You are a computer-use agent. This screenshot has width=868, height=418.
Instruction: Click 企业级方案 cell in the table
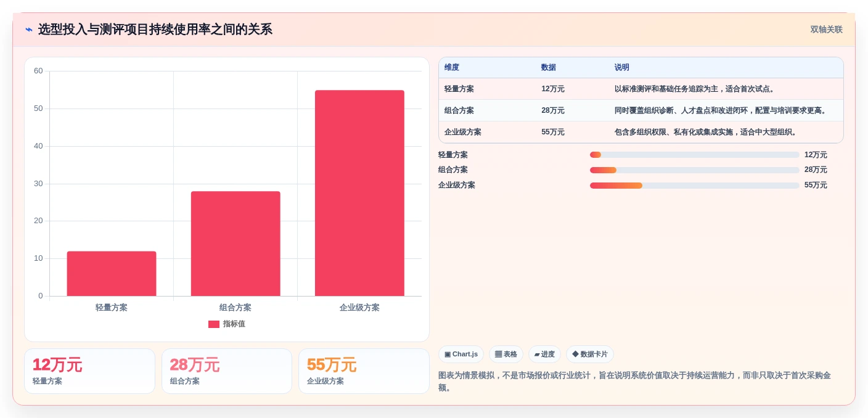pos(463,132)
